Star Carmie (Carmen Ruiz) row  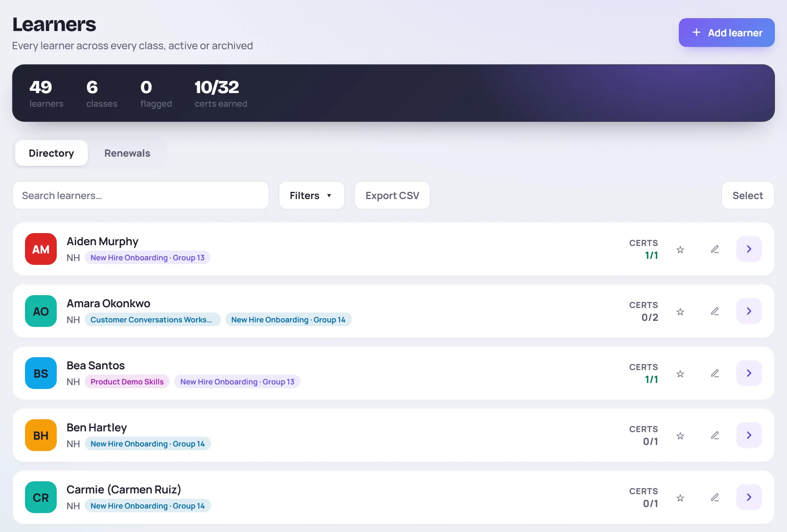pyautogui.click(x=680, y=498)
